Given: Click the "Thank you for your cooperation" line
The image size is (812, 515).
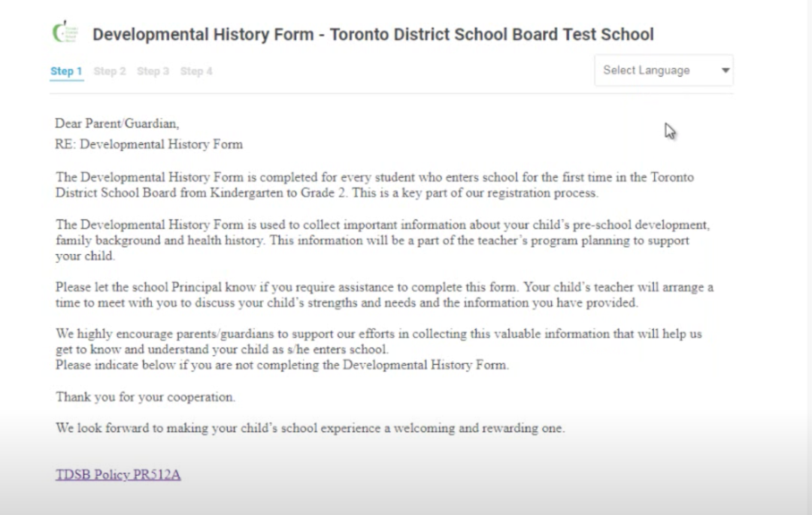Looking at the screenshot, I should coord(145,396).
